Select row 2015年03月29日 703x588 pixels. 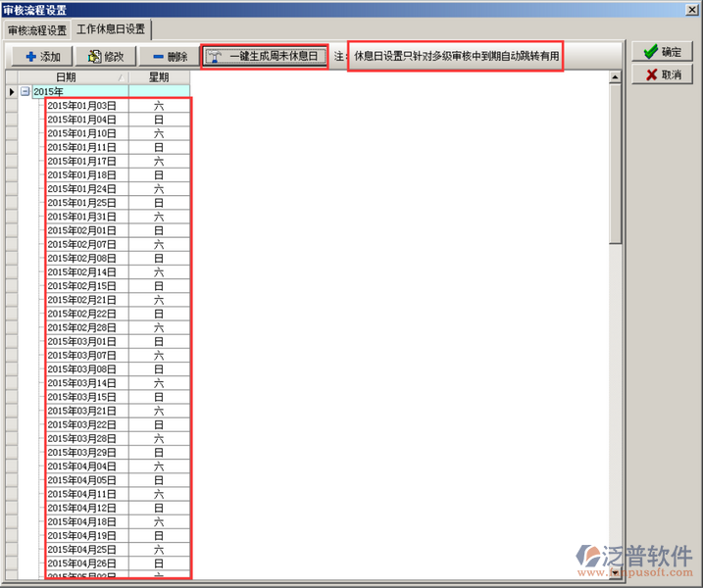point(118,453)
